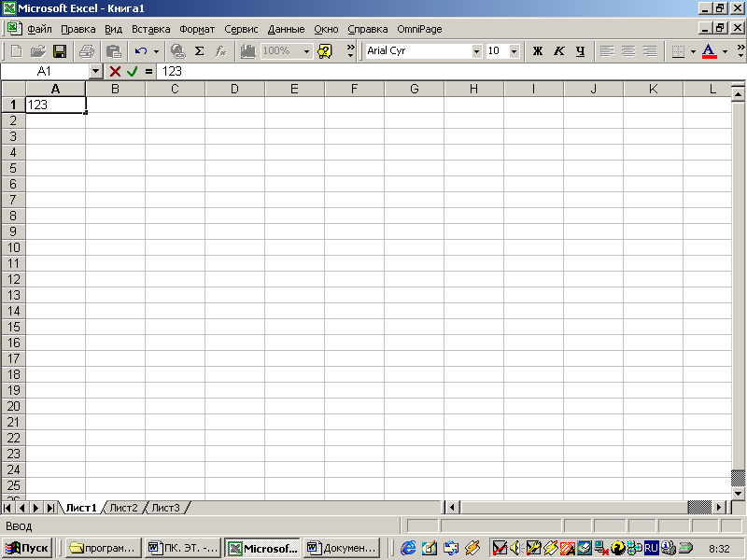Image resolution: width=747 pixels, height=560 pixels.
Task: Open the Paste Function fx wizard
Action: [x=220, y=51]
